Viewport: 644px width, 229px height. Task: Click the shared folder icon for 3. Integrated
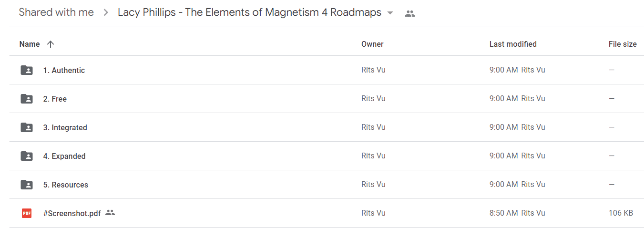click(27, 127)
